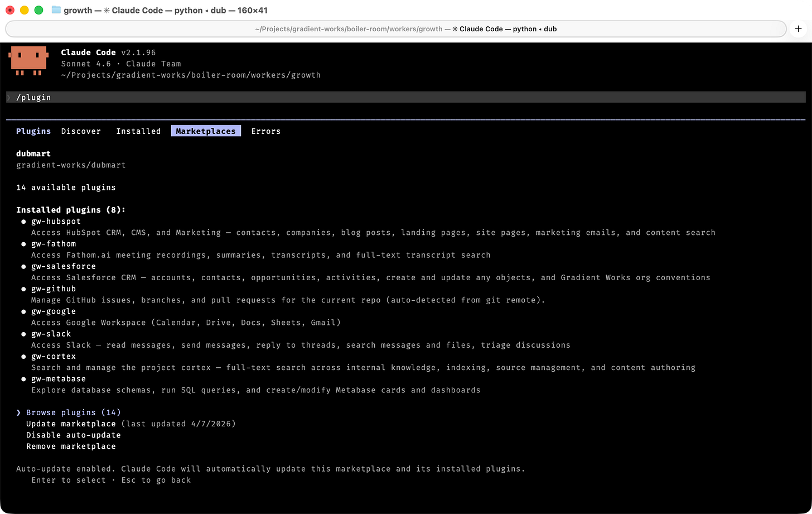Click the window title 'growth — Claude Code'

coord(166,10)
